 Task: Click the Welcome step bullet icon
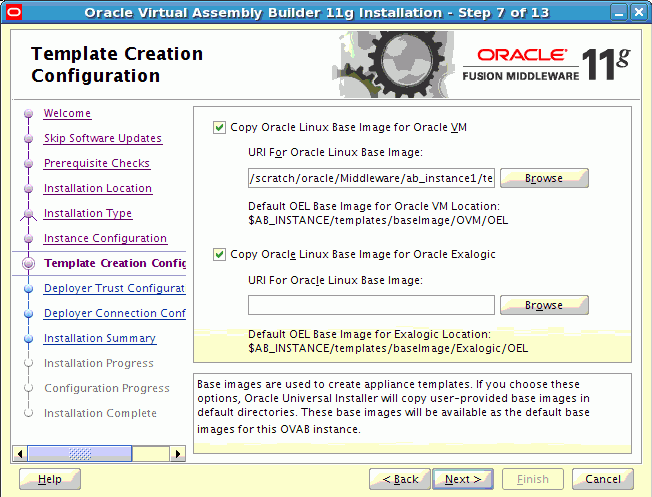[28, 114]
